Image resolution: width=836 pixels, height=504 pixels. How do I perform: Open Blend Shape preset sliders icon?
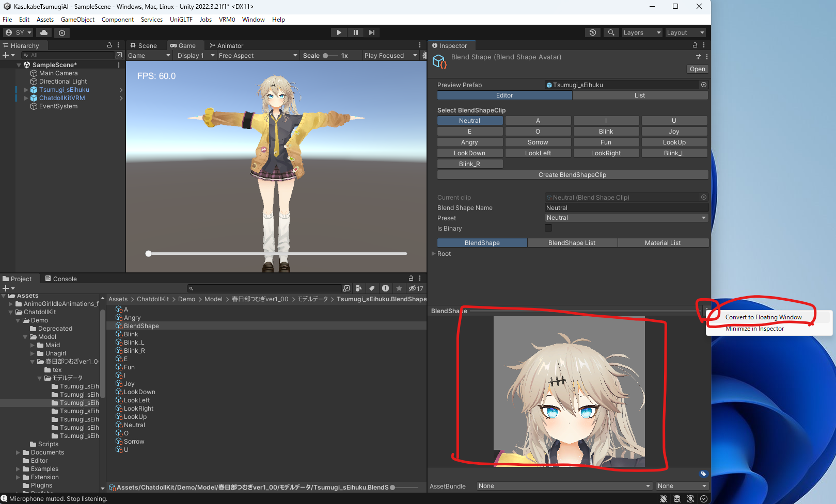click(x=699, y=57)
